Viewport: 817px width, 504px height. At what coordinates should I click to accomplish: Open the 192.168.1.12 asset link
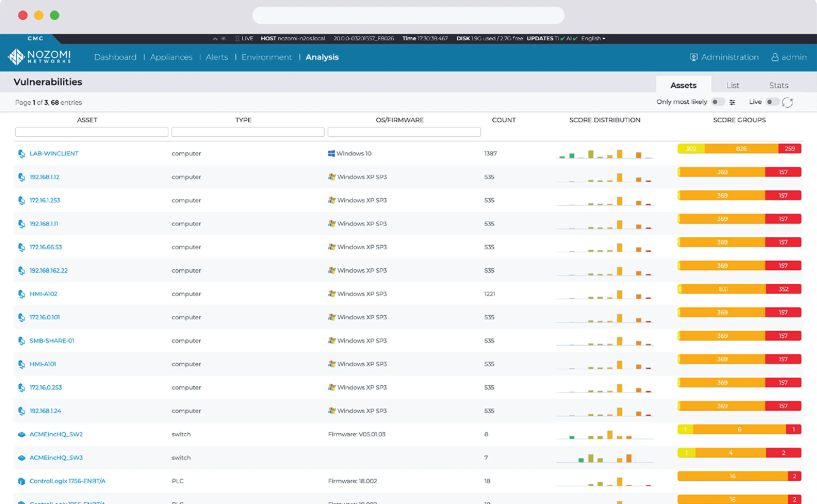tap(44, 177)
